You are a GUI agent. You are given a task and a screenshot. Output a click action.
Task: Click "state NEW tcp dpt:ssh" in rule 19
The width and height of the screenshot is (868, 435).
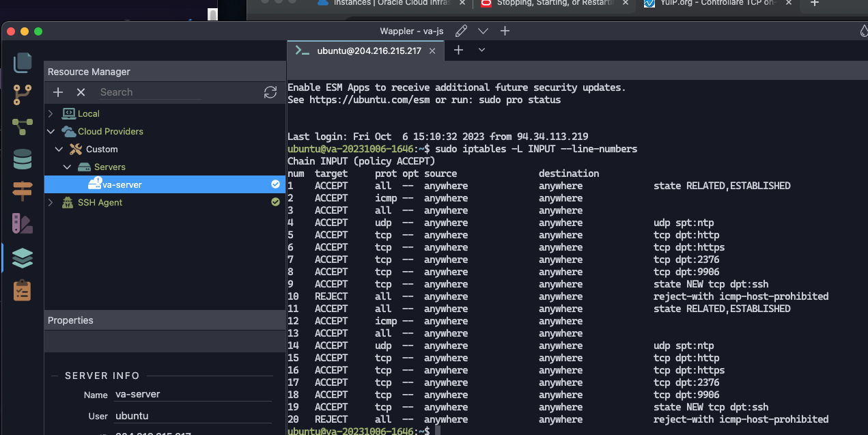[x=711, y=407]
